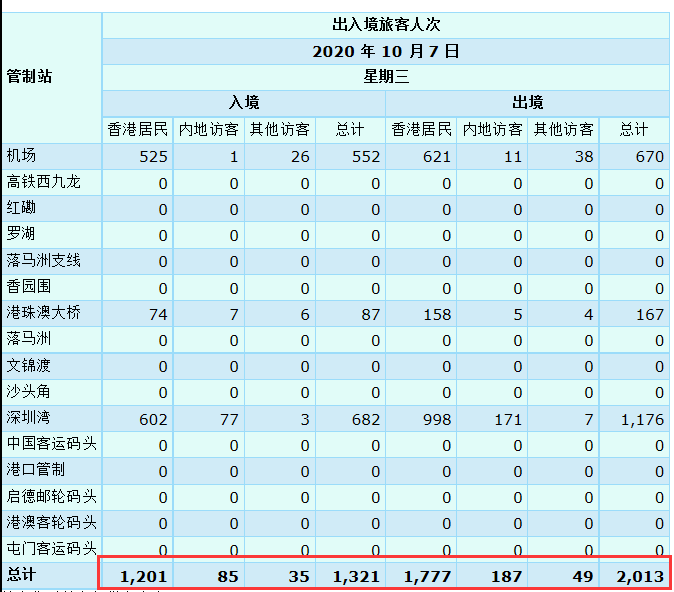Click the total value 2,013

coord(640,577)
